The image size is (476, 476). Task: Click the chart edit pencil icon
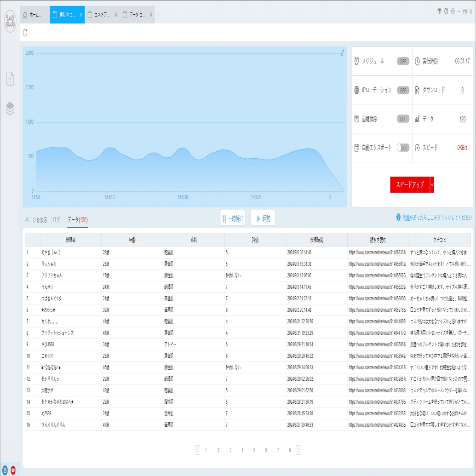pos(342,53)
